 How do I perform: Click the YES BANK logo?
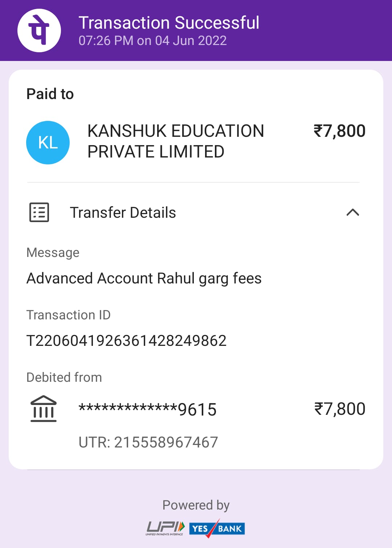(217, 528)
